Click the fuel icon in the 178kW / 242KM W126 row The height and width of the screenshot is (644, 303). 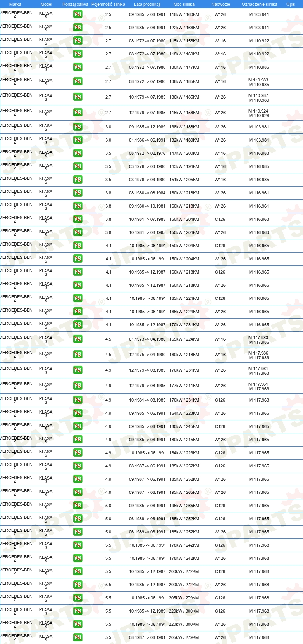coord(77,559)
